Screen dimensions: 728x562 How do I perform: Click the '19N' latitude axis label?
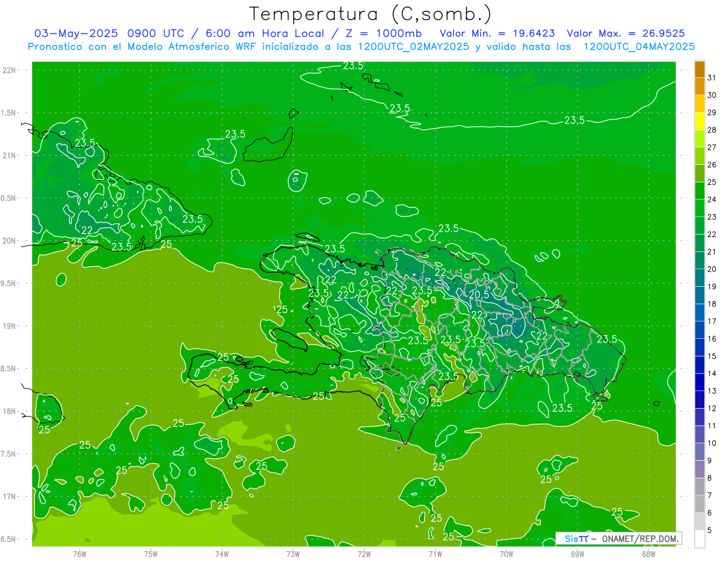(10, 326)
